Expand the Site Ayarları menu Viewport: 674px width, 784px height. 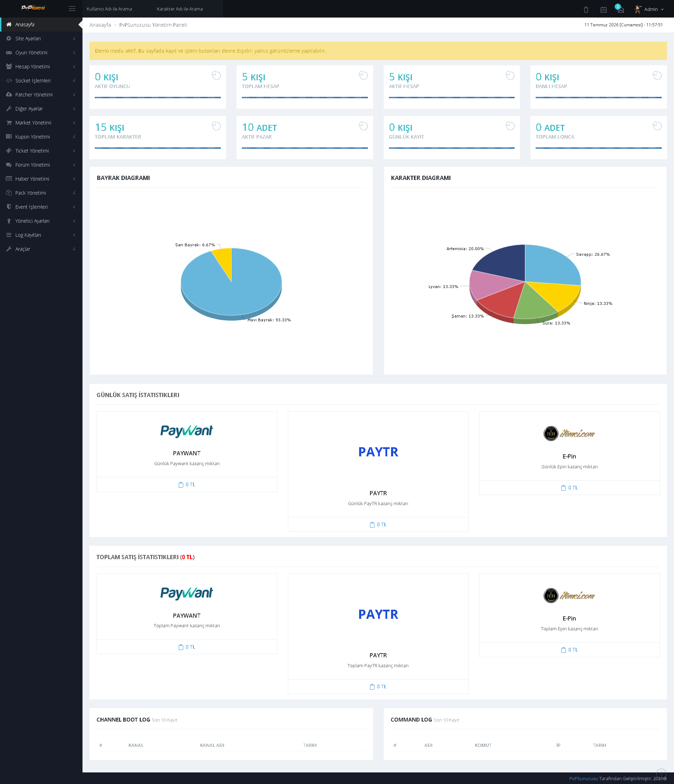pos(41,39)
